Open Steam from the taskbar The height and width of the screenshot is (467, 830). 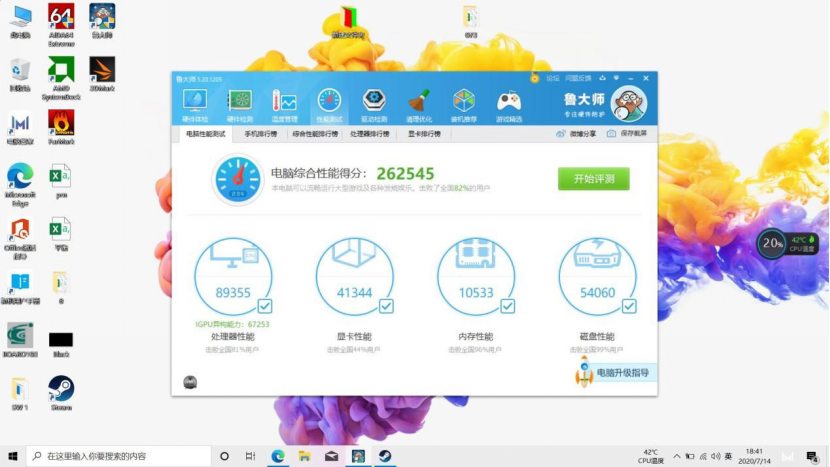click(384, 456)
